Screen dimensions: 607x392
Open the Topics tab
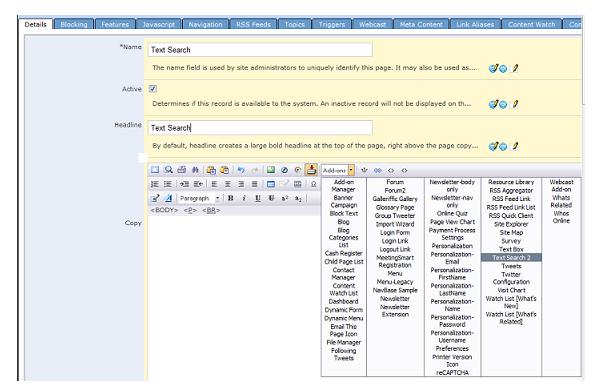pos(295,24)
